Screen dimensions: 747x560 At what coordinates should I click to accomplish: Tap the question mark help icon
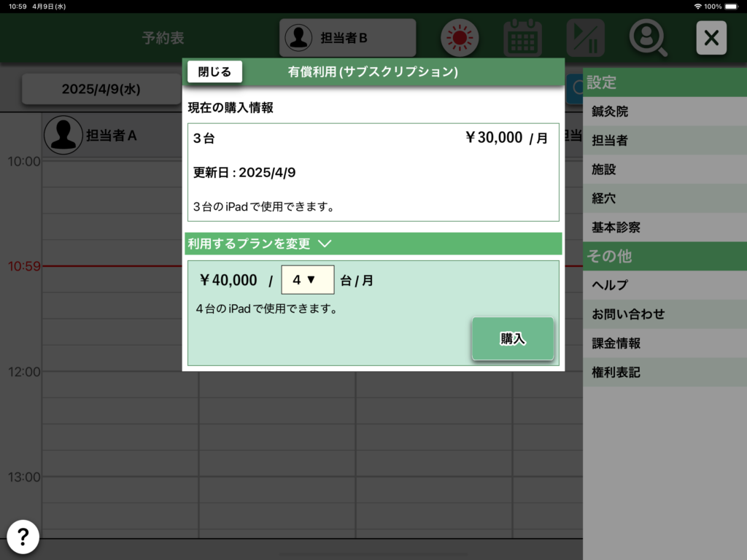coord(23,537)
